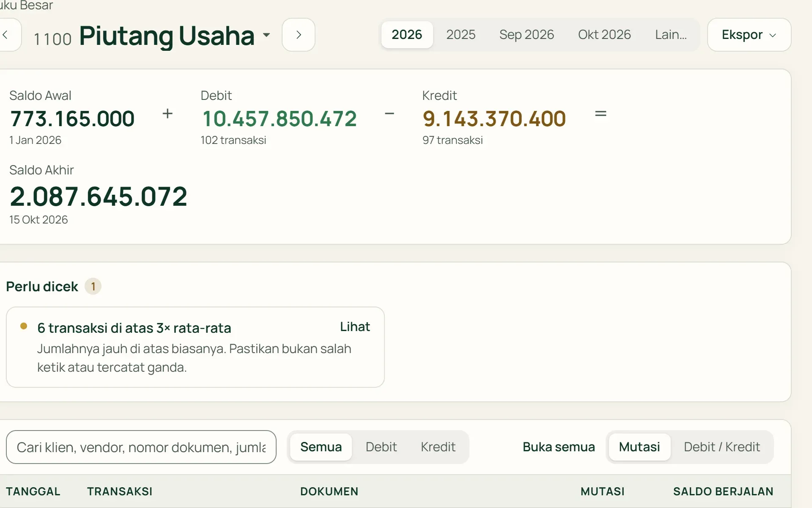Viewport: 812px width, 508px height.
Task: Filter transactions by Kredit
Action: [x=438, y=447]
